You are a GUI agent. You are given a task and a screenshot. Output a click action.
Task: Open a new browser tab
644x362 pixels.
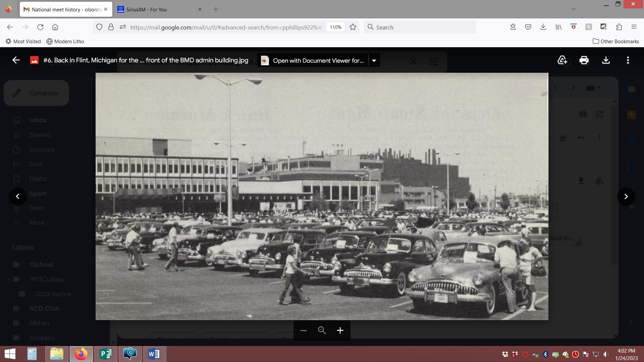click(x=216, y=9)
